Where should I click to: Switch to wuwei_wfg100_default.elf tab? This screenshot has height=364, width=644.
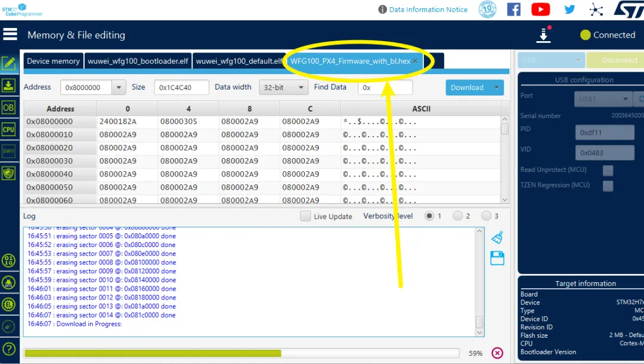click(x=239, y=61)
